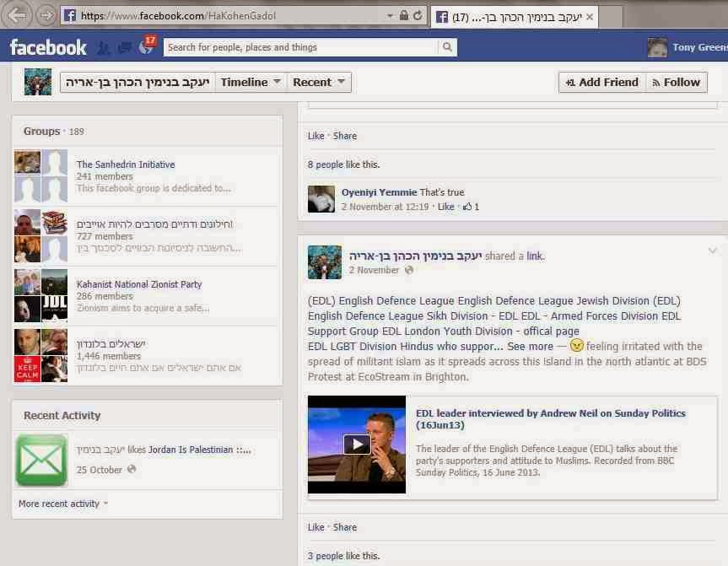Open Oyeniyi Yemmie's profile name link
728x566 pixels.
point(380,192)
